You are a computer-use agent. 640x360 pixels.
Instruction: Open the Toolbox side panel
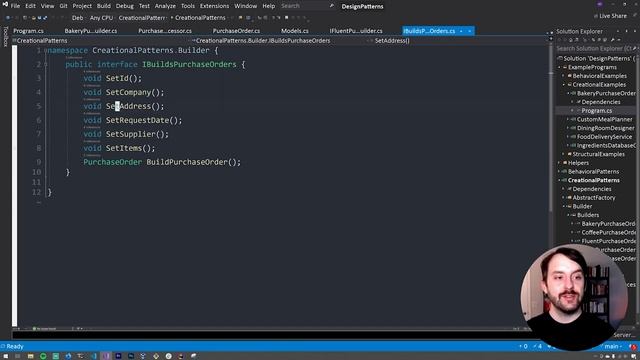coord(5,37)
